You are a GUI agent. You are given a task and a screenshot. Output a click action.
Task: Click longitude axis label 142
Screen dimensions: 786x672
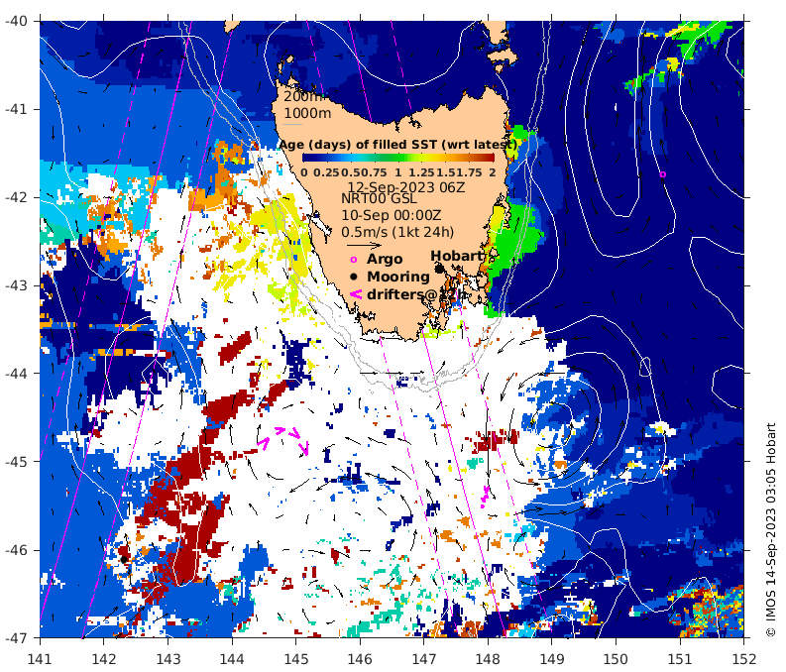pyautogui.click(x=104, y=658)
